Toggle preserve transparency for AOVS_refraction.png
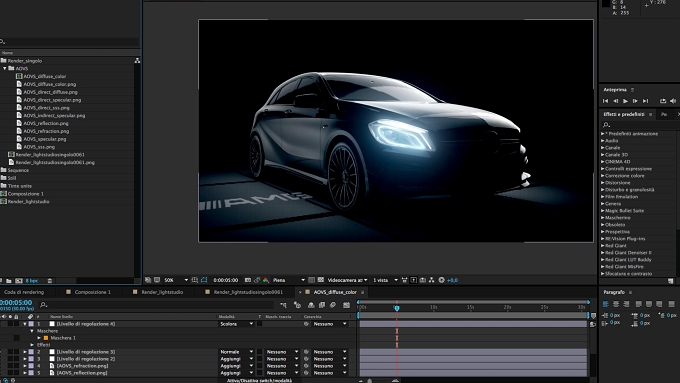Screen dimensions: 680x383 (x=260, y=366)
